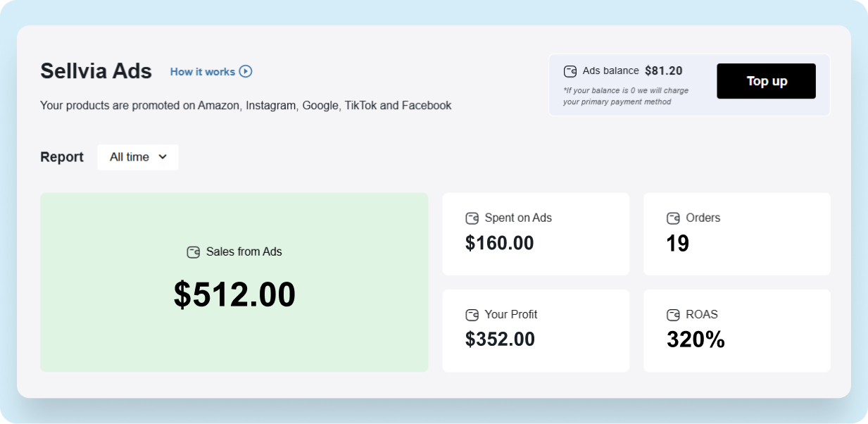The width and height of the screenshot is (868, 424).
Task: Select the wallet icon beside ROAS
Action: [x=673, y=315]
